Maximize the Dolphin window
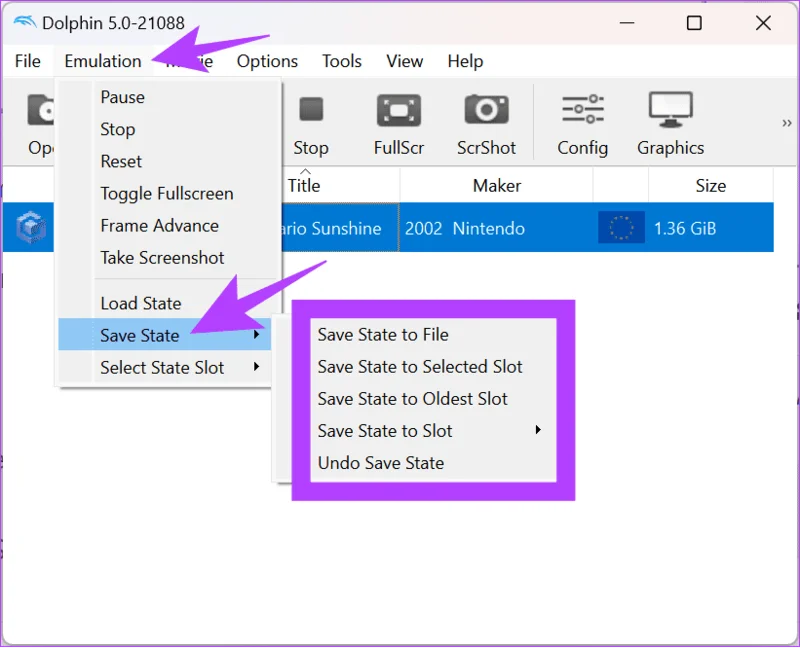 [x=694, y=23]
